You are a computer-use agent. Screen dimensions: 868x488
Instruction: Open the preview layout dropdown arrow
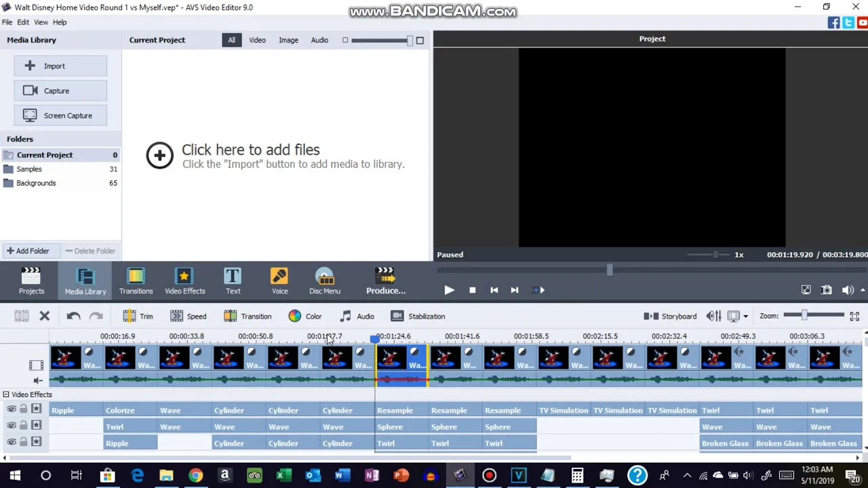745,317
